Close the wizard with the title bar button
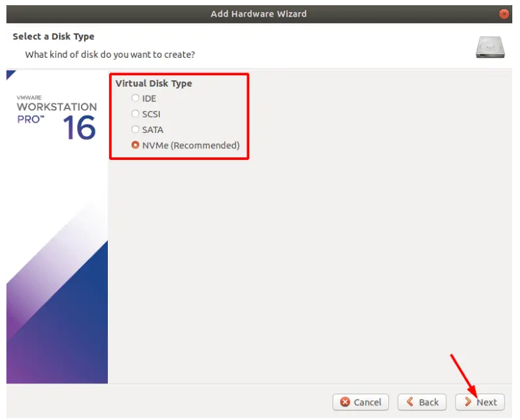Image resolution: width=520 pixels, height=420 pixels. [x=504, y=14]
